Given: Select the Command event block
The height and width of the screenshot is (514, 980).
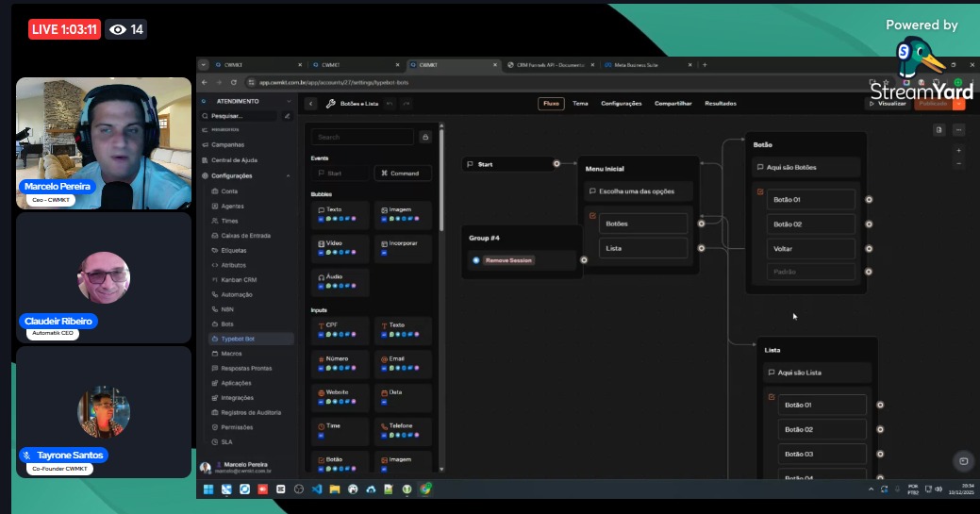Looking at the screenshot, I should [x=403, y=174].
